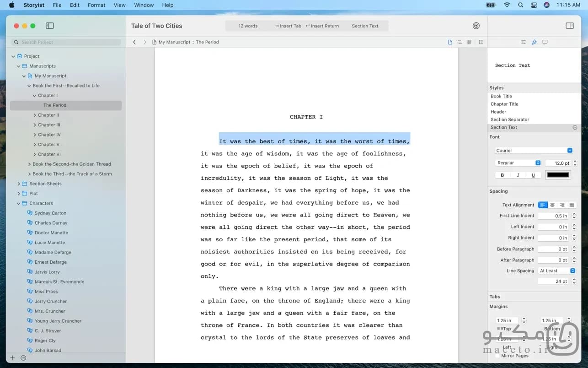Expand Book the Second--the Golden Thread
588x368 pixels.
coord(29,164)
